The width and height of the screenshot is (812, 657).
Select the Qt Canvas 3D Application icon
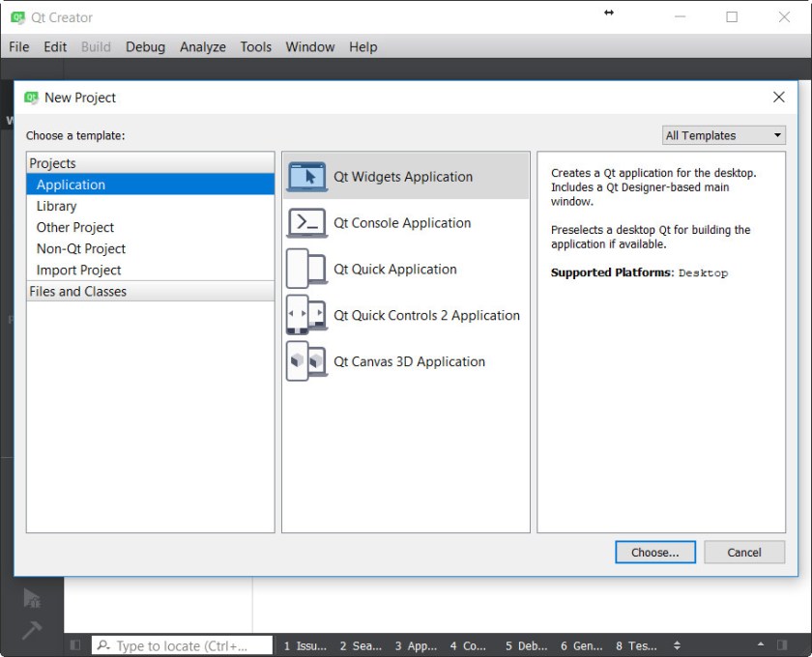(307, 361)
